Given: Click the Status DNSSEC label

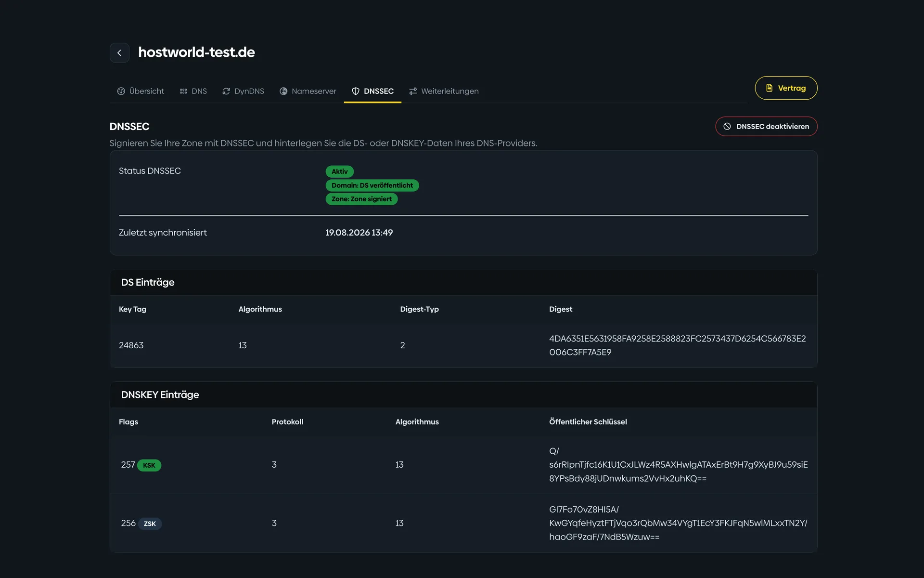Looking at the screenshot, I should coord(150,171).
